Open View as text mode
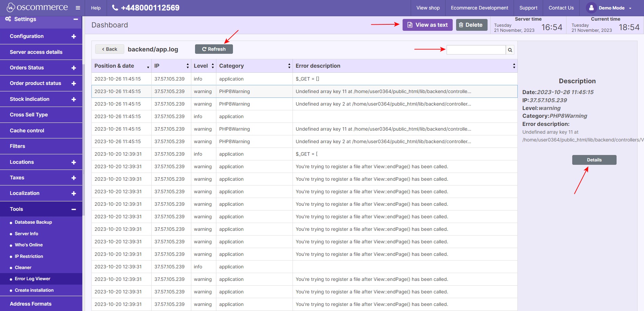This screenshot has height=311, width=644. coord(427,25)
